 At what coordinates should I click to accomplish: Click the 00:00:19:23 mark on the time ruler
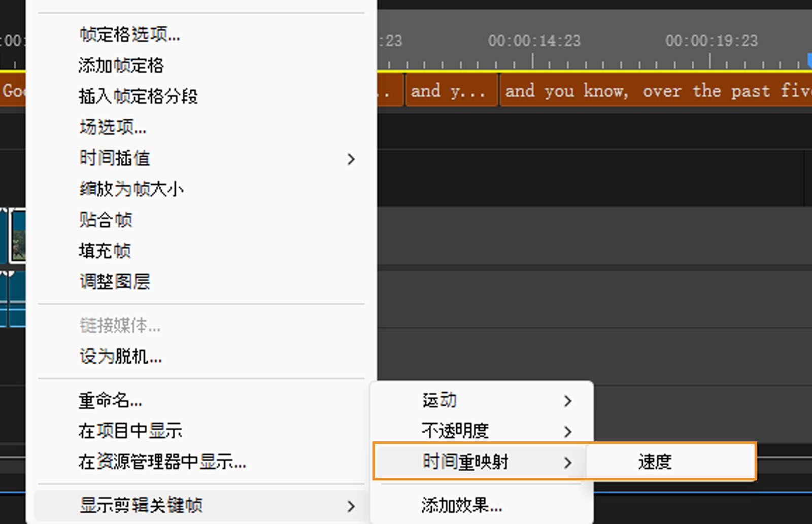711,41
